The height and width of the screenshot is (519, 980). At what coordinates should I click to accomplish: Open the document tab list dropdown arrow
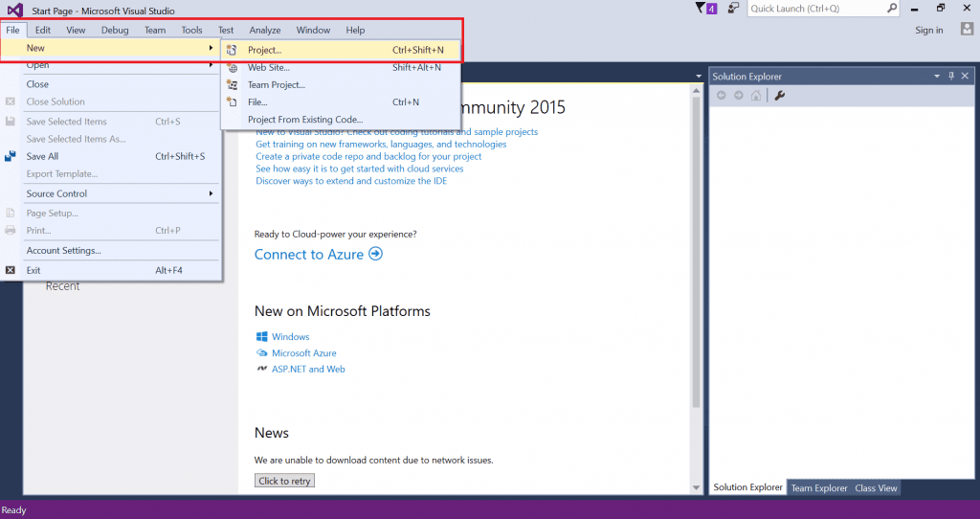[698, 76]
